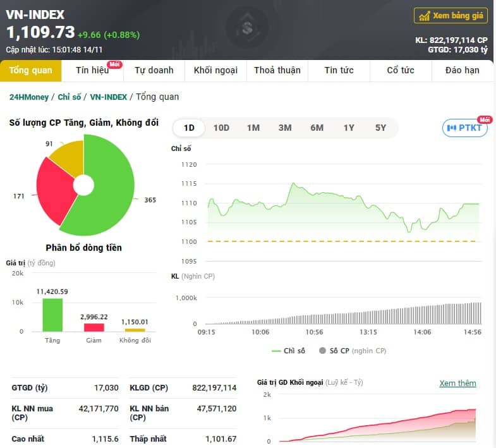Select the 1Y chart range
This screenshot has width=496, height=448.
click(349, 128)
